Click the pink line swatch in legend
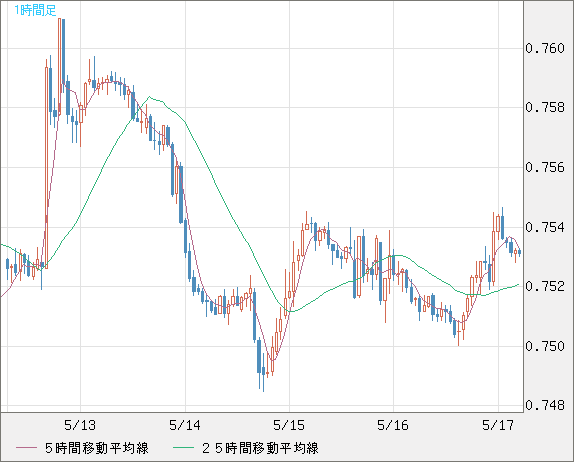Screen dimensions: 574x462 coord(26,448)
